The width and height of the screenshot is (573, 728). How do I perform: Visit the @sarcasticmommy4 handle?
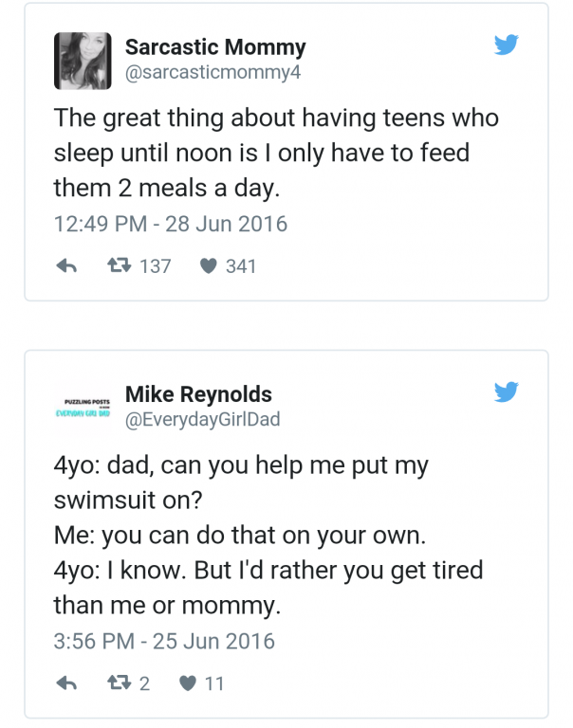pyautogui.click(x=213, y=72)
